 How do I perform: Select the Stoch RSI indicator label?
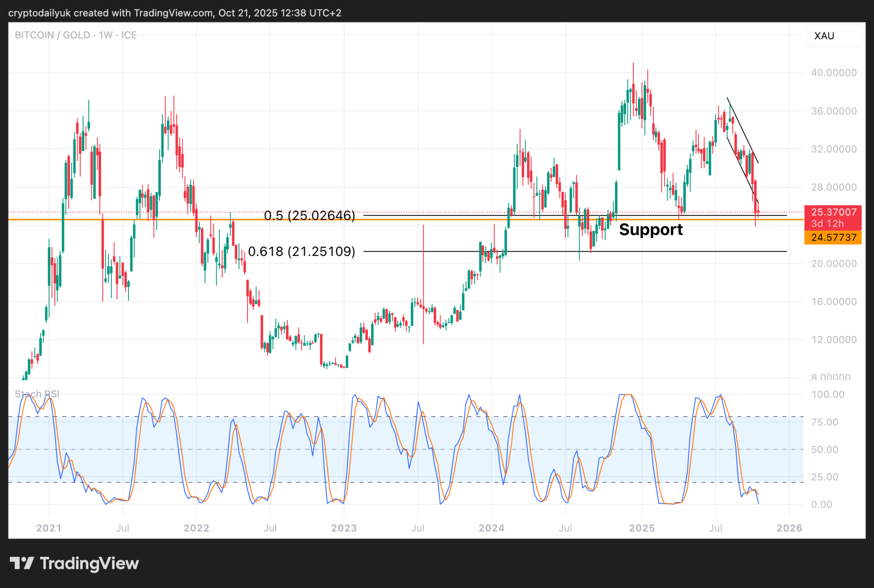[37, 394]
